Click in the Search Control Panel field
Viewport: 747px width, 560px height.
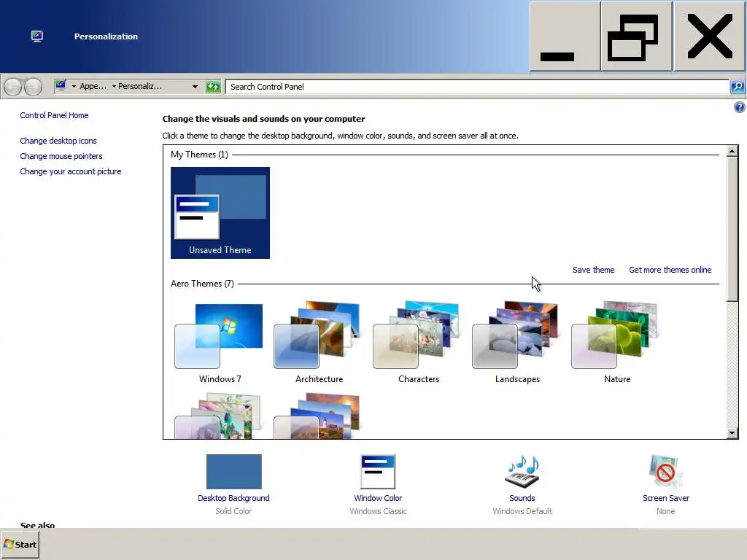tap(477, 87)
